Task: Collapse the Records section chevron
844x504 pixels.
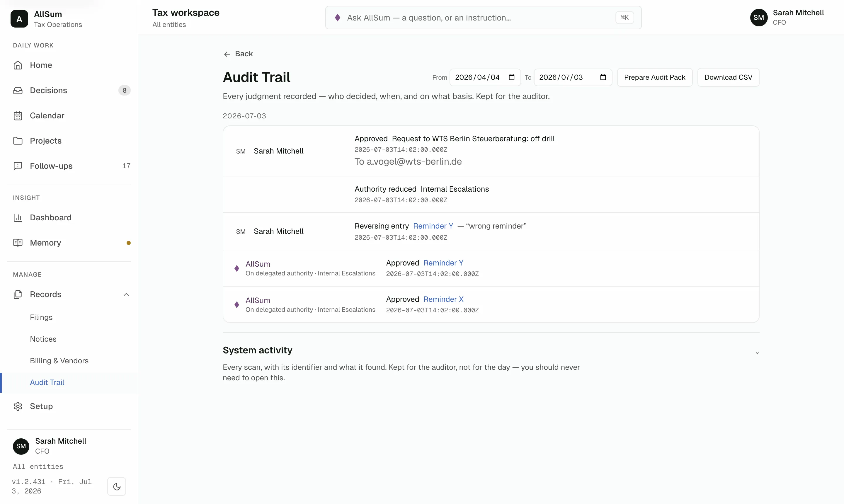Action: click(126, 294)
